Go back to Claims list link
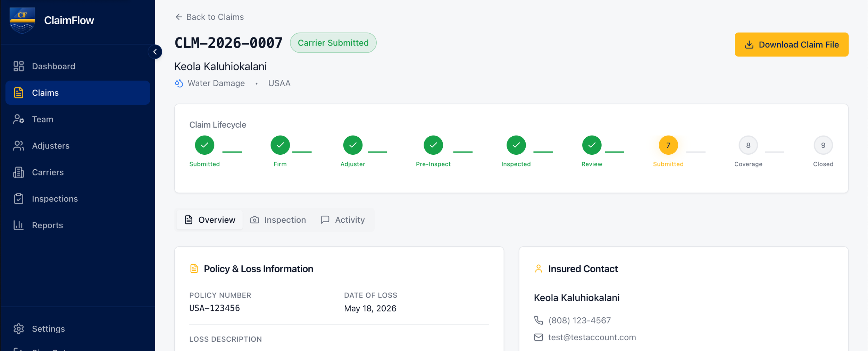 (x=209, y=17)
